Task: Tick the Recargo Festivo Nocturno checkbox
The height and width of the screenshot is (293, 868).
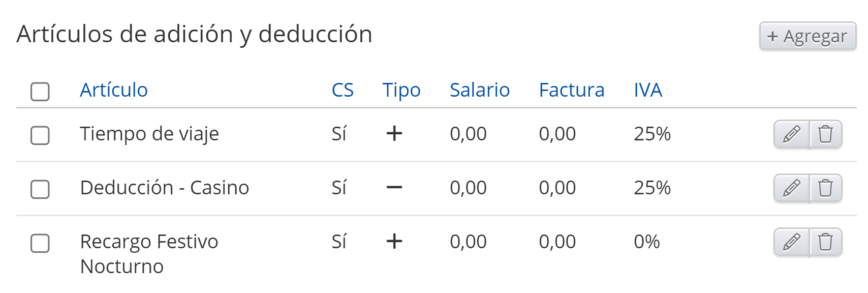Action: coord(40,243)
